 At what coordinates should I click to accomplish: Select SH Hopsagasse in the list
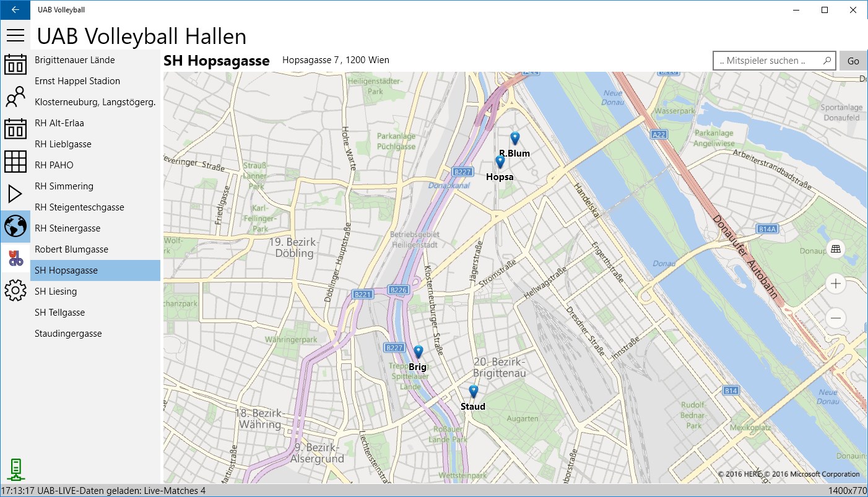coord(95,270)
